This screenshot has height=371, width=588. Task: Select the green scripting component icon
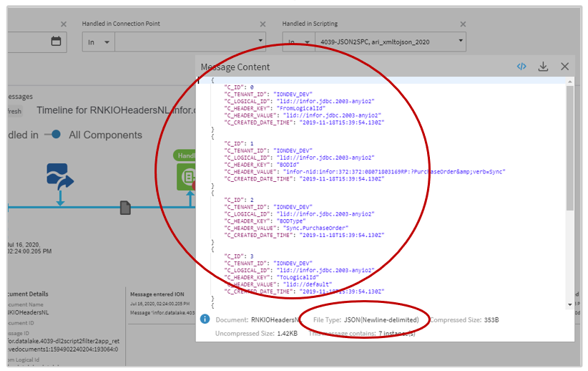[187, 176]
